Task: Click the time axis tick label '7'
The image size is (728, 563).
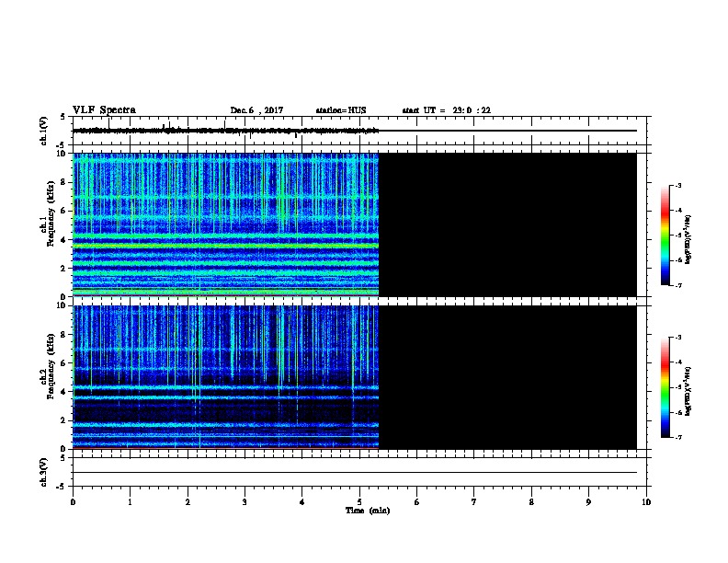Action: coord(474,502)
